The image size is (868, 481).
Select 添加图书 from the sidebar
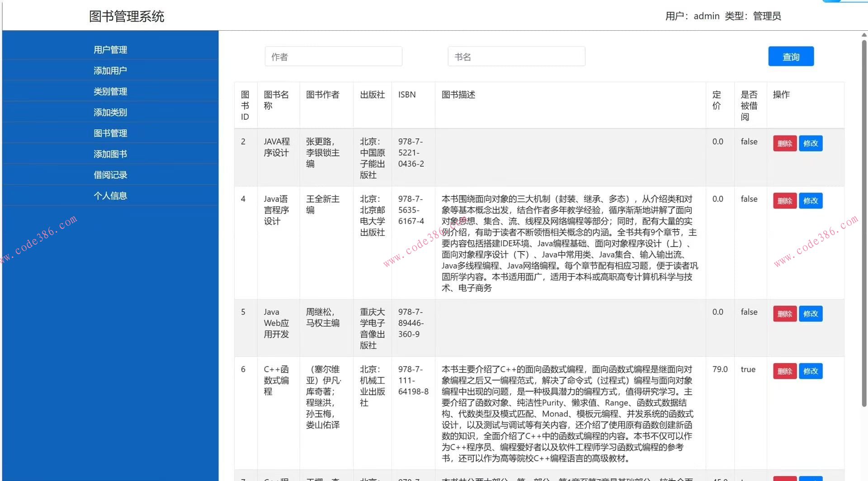point(110,154)
